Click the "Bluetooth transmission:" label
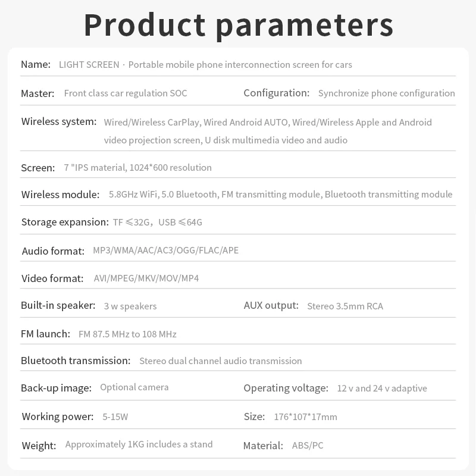The width and height of the screenshot is (476, 476). pyautogui.click(x=76, y=361)
